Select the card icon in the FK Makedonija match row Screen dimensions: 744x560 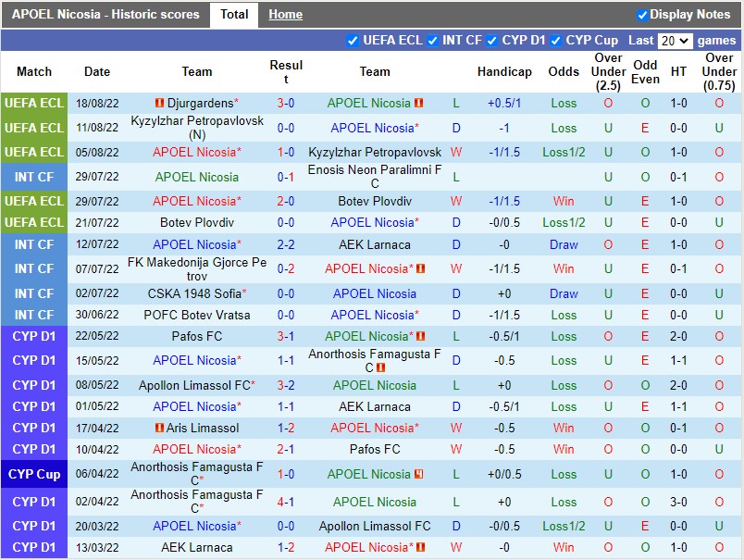(x=421, y=268)
